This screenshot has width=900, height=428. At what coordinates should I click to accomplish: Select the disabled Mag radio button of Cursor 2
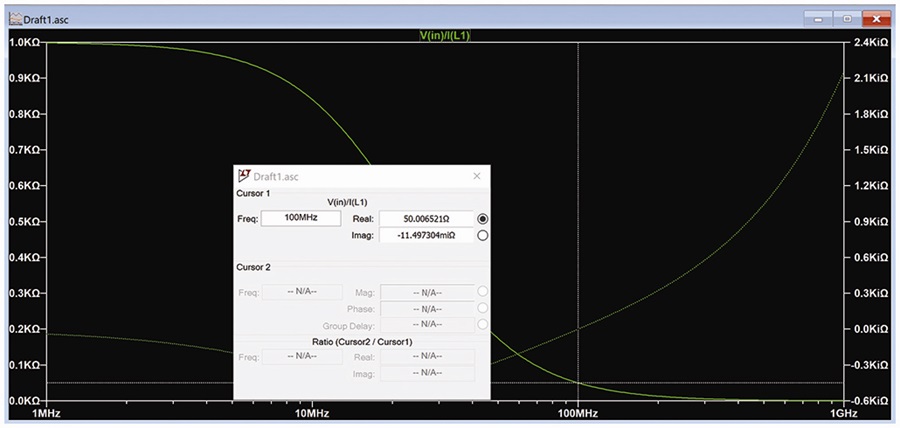pyautogui.click(x=483, y=291)
